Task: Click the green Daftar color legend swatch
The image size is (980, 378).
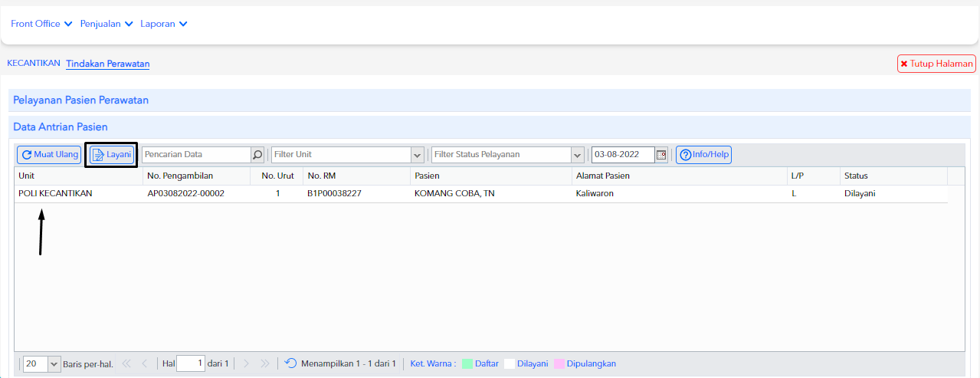Action: click(x=467, y=363)
